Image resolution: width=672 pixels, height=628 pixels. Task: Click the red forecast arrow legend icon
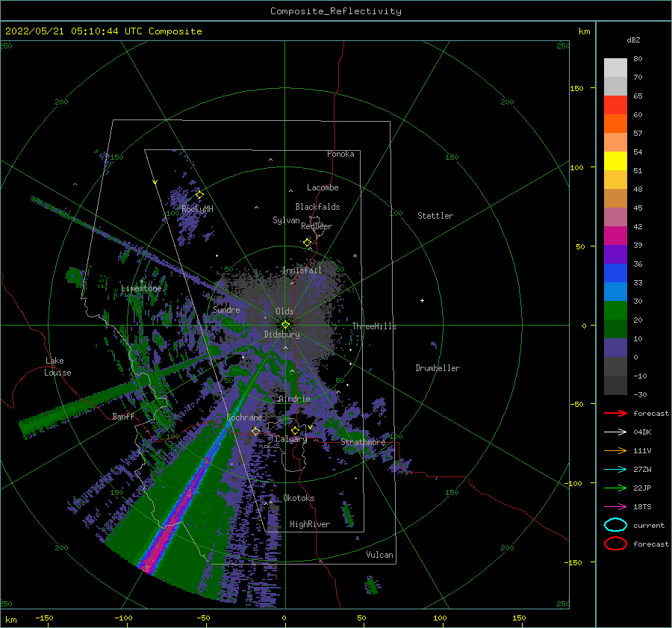click(x=615, y=413)
